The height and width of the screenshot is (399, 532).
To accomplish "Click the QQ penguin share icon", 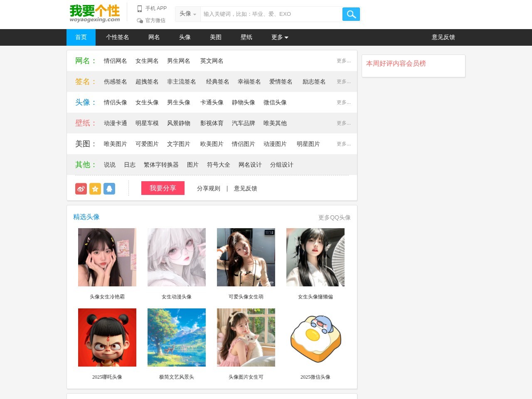I will (109, 188).
